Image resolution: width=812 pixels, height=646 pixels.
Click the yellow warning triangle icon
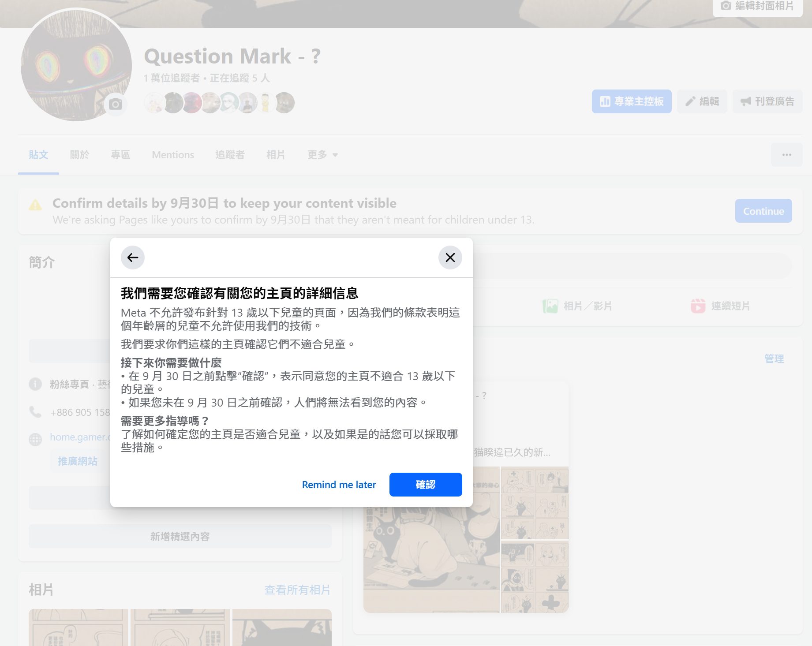pos(35,205)
